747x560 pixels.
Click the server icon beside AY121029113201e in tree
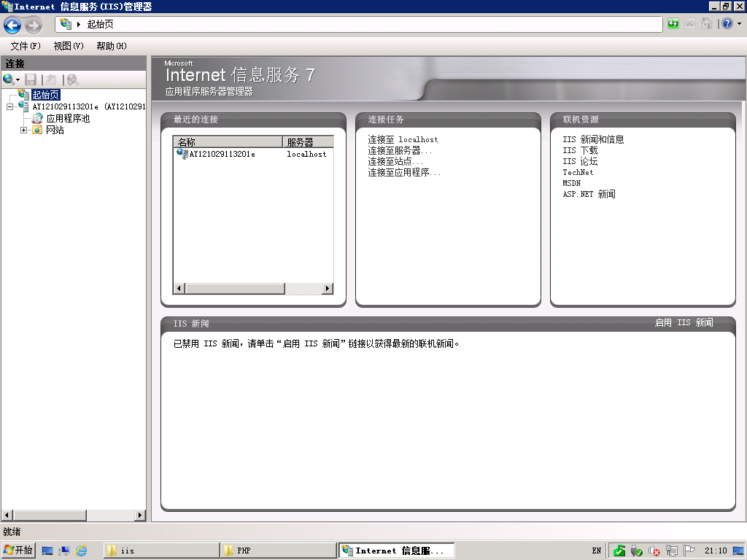pyautogui.click(x=24, y=106)
